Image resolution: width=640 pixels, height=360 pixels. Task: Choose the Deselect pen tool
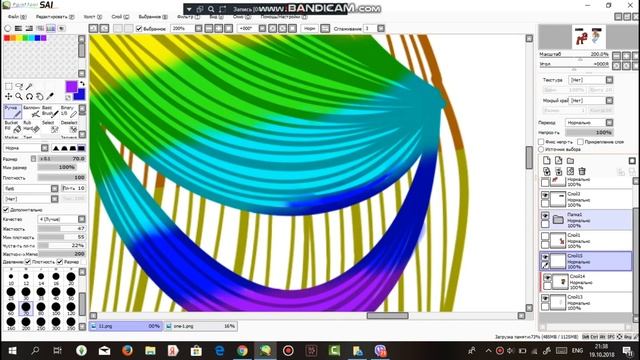pos(69,127)
